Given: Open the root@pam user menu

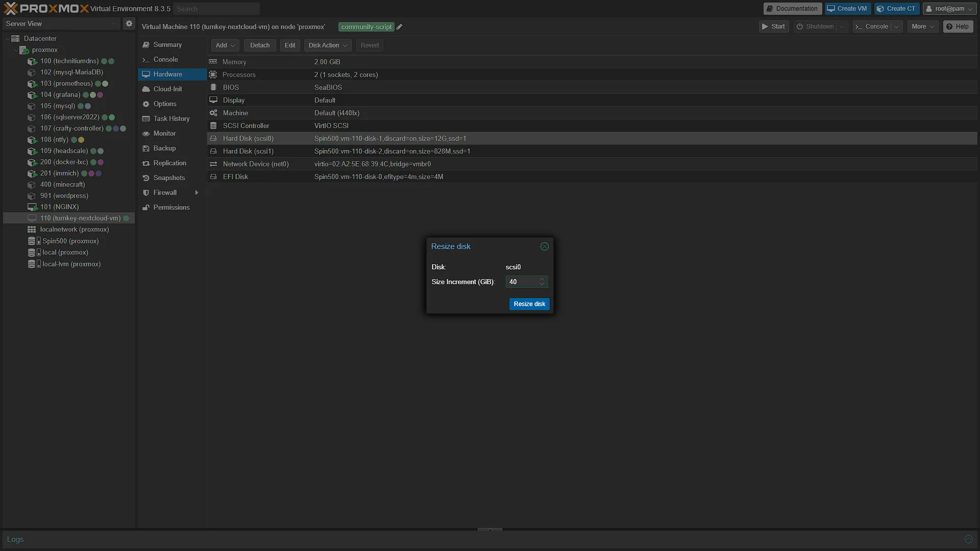Looking at the screenshot, I should coord(949,9).
